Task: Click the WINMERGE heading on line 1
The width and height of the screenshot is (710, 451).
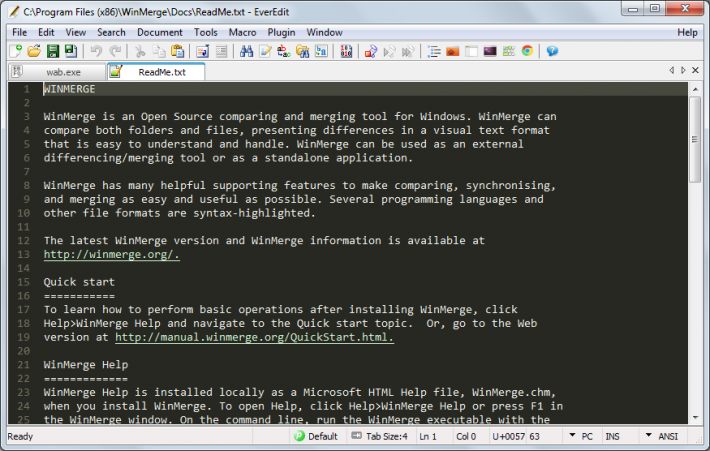Action: (x=69, y=89)
